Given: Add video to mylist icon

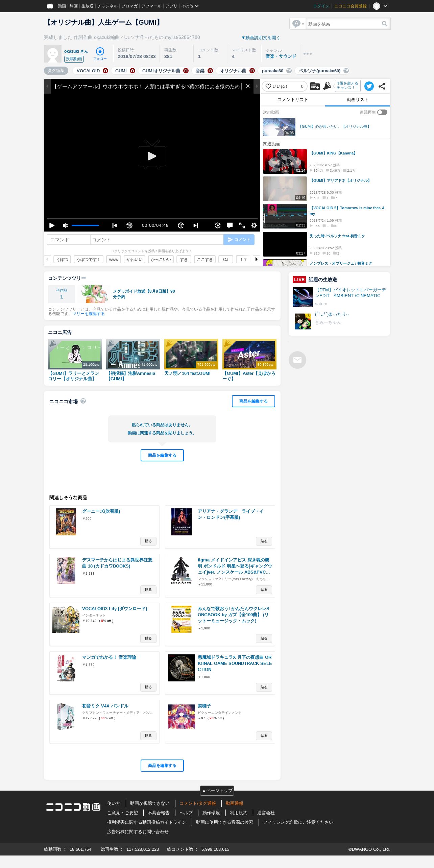Looking at the screenshot, I should pyautogui.click(x=315, y=86).
